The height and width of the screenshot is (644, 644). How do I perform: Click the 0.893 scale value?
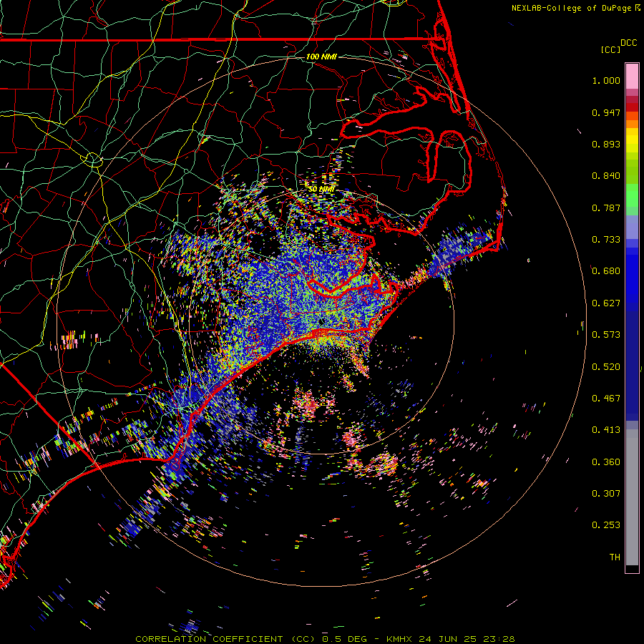(x=606, y=144)
